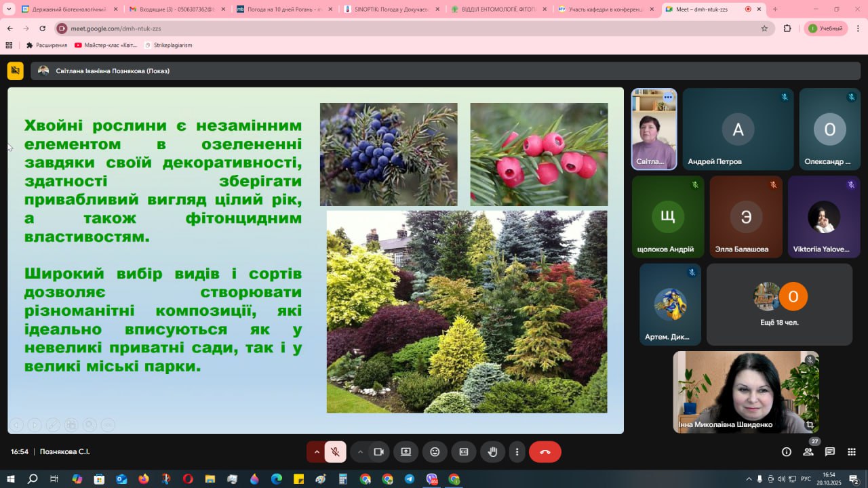Click Інна Миколаївна Швиденко video thumbnail
Screen dimensions: 868x488
pyautogui.click(x=745, y=392)
